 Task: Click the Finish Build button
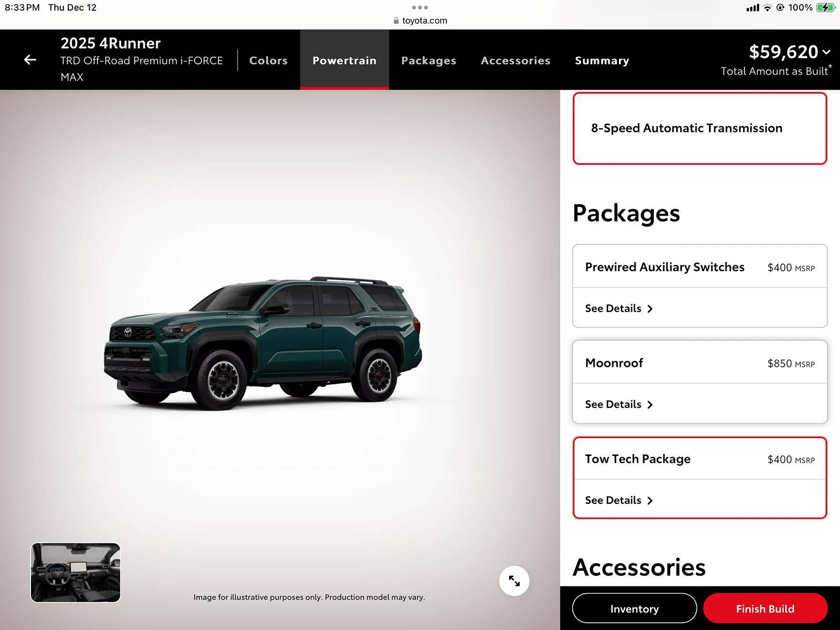(764, 609)
